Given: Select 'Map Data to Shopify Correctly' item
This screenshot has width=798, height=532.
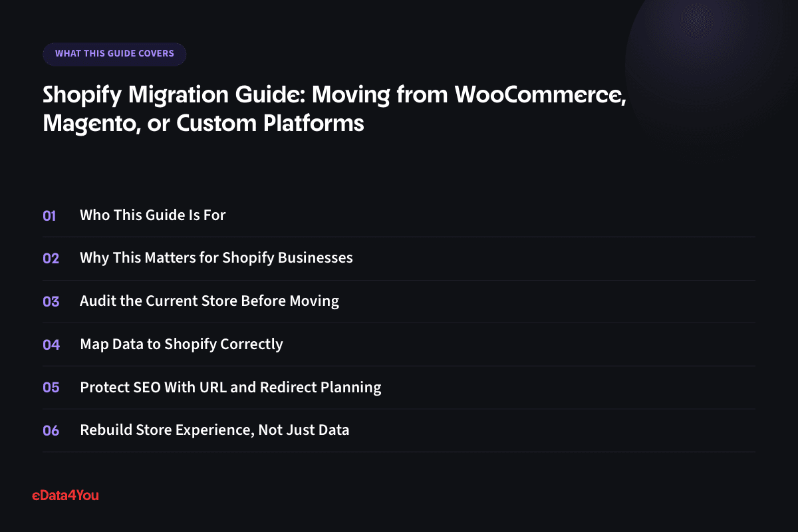Looking at the screenshot, I should (182, 344).
